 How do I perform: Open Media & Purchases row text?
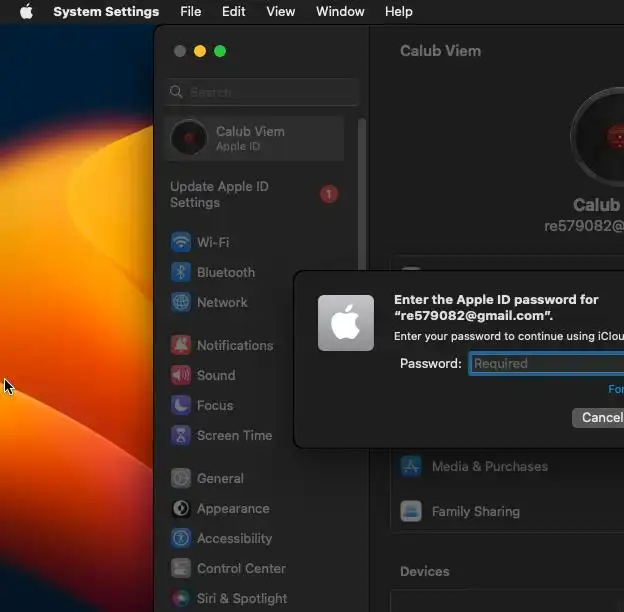pyautogui.click(x=490, y=466)
